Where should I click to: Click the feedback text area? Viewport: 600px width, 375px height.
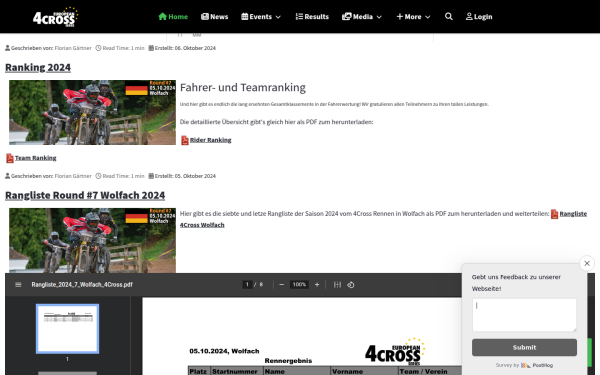[x=524, y=315]
